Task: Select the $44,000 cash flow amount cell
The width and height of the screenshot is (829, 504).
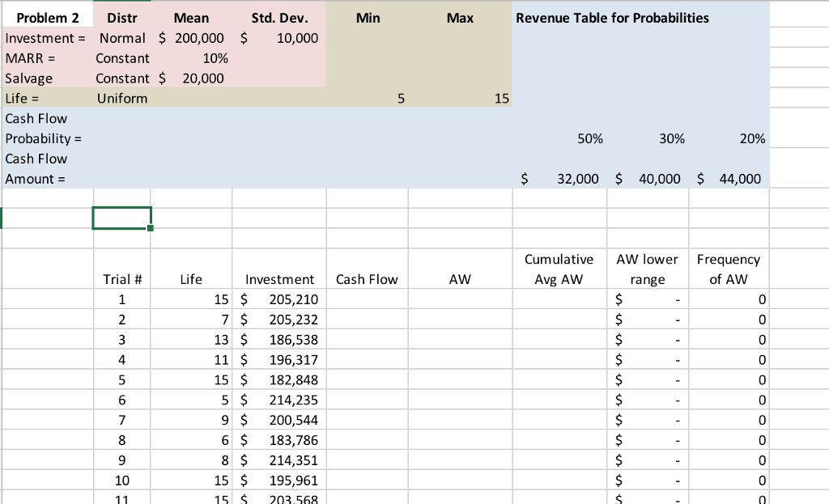Action: click(730, 179)
